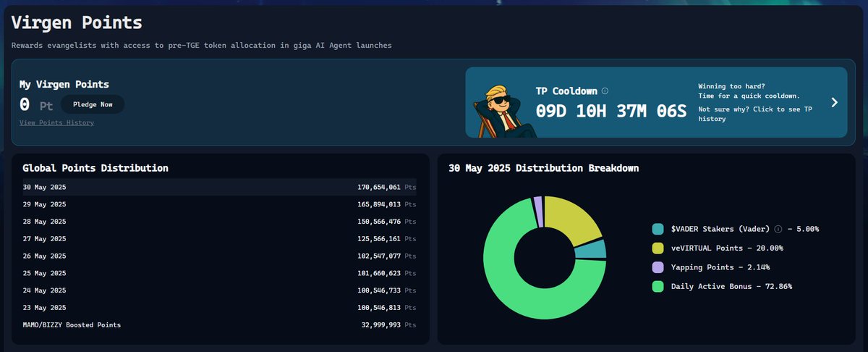Image resolution: width=868 pixels, height=352 pixels.
Task: Click the Daily Active Bonus - 72.86% label
Action: point(732,286)
